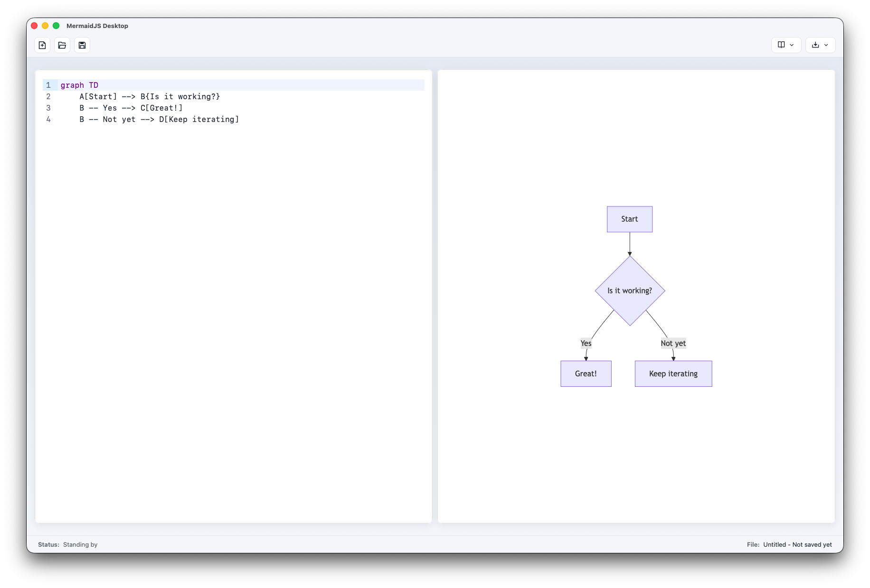
Task: Click the 'Untitled - Not saved yet' label
Action: click(x=797, y=544)
